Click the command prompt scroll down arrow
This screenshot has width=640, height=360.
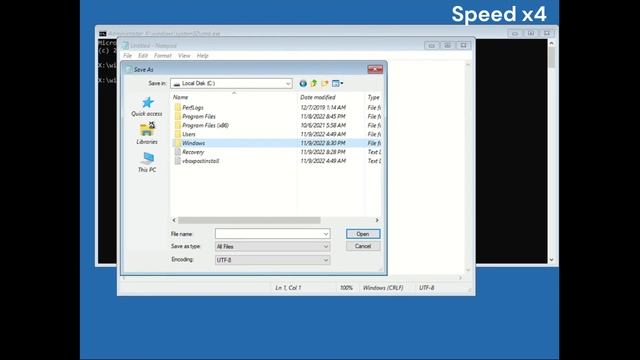click(x=551, y=260)
